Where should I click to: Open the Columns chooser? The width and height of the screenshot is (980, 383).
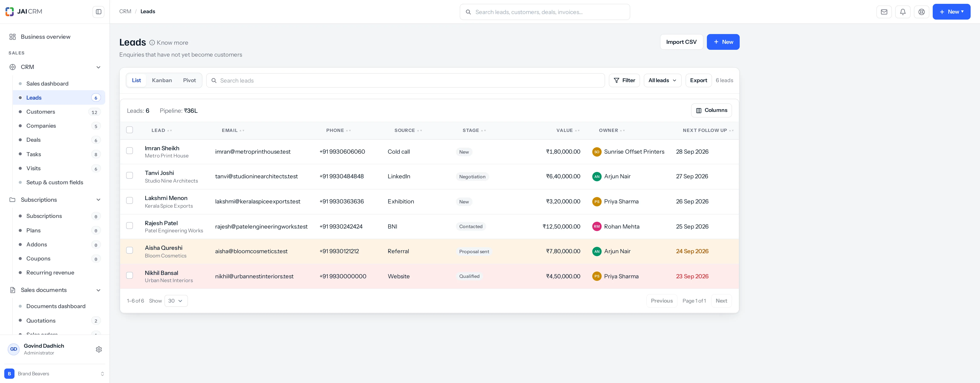click(x=711, y=110)
